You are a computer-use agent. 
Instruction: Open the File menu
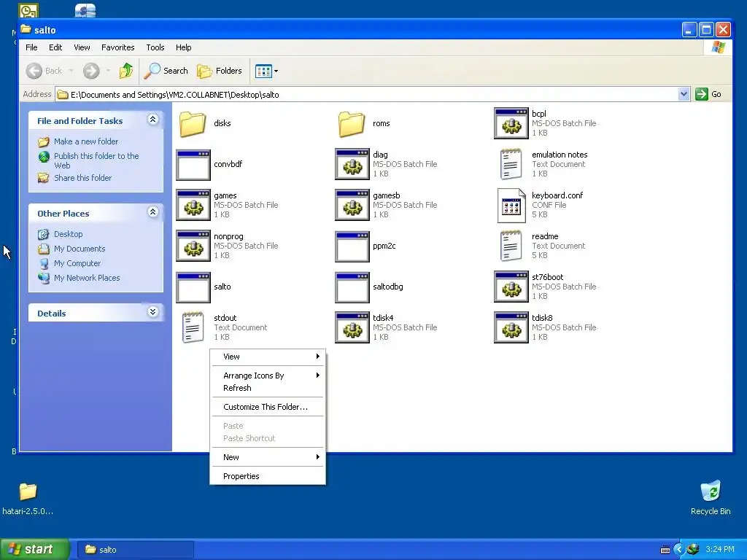coord(31,47)
